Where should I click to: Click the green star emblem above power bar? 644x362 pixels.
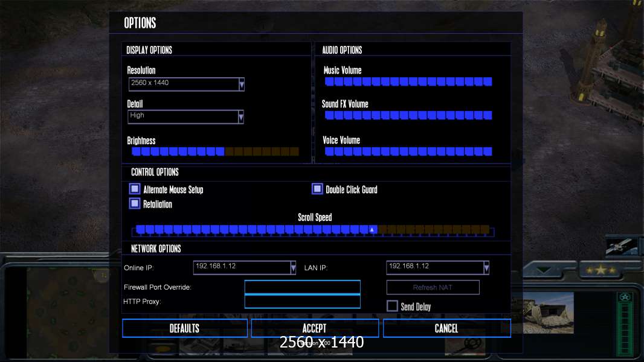(x=625, y=297)
